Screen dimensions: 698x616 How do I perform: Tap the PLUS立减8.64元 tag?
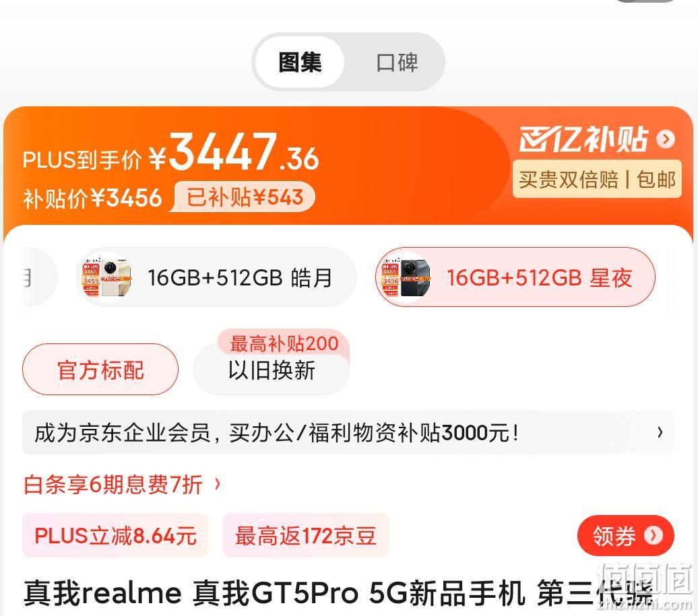[115, 535]
